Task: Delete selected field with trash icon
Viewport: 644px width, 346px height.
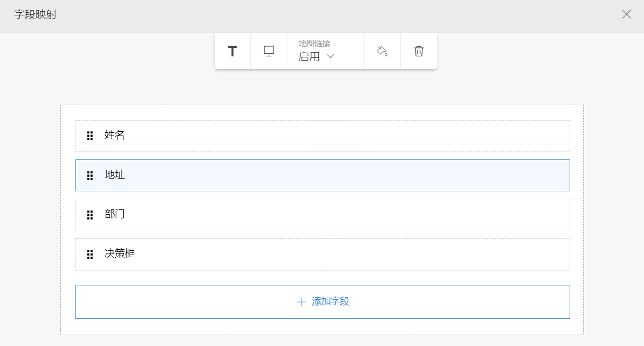Action: tap(419, 52)
